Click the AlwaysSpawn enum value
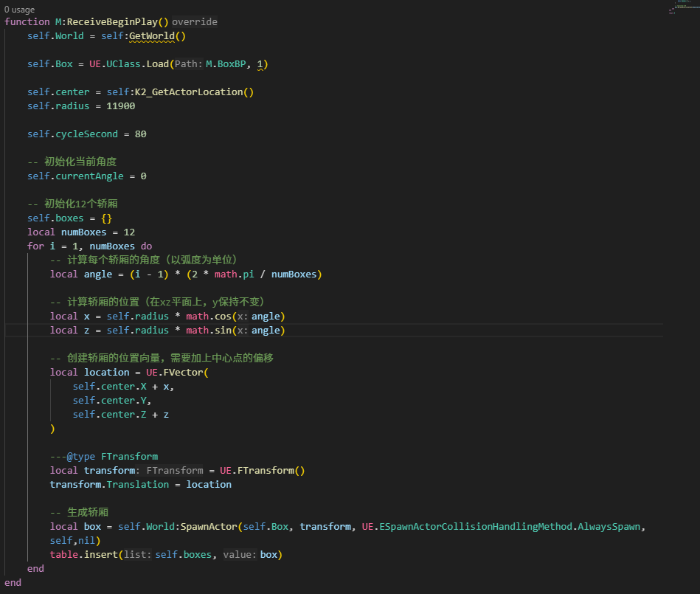This screenshot has width=700, height=594. coord(609,527)
